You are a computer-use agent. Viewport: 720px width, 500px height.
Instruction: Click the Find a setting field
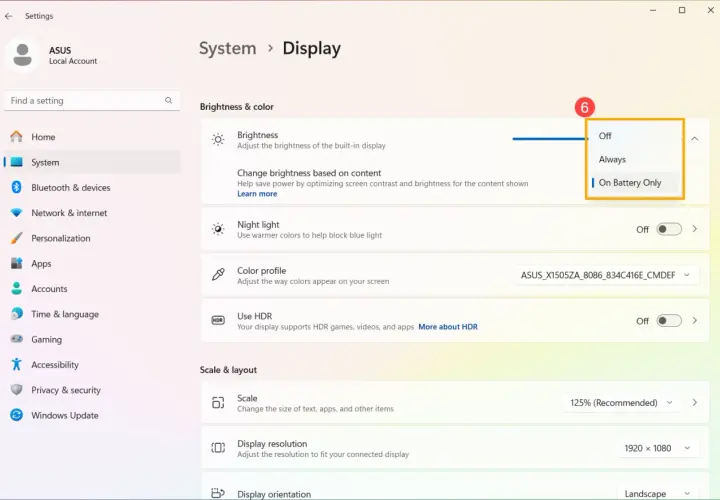point(92,101)
